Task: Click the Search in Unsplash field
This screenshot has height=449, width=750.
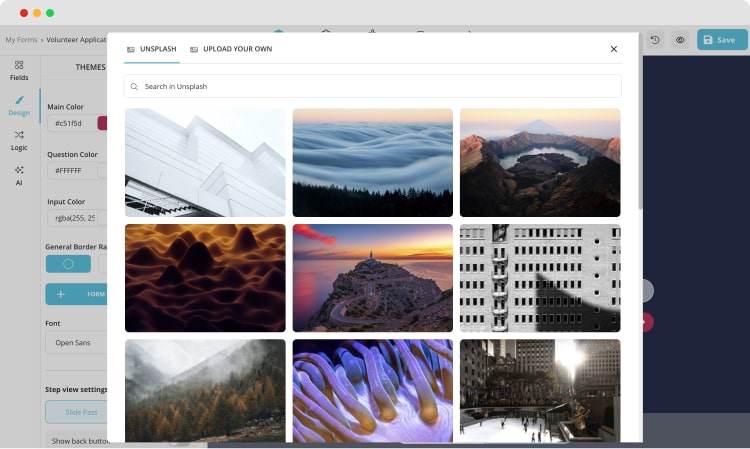Action: tap(372, 87)
